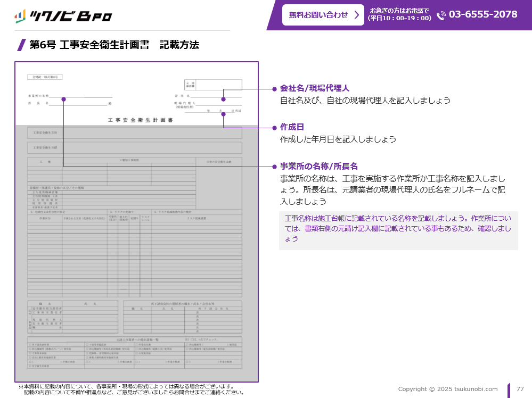Click the 工事安全衛生計画書 form image
Screen dimensions: 532x398
(x=136, y=222)
